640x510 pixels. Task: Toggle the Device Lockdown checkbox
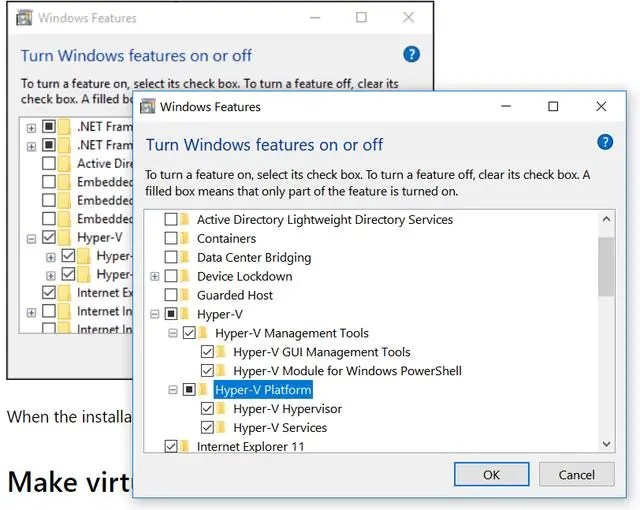[171, 276]
